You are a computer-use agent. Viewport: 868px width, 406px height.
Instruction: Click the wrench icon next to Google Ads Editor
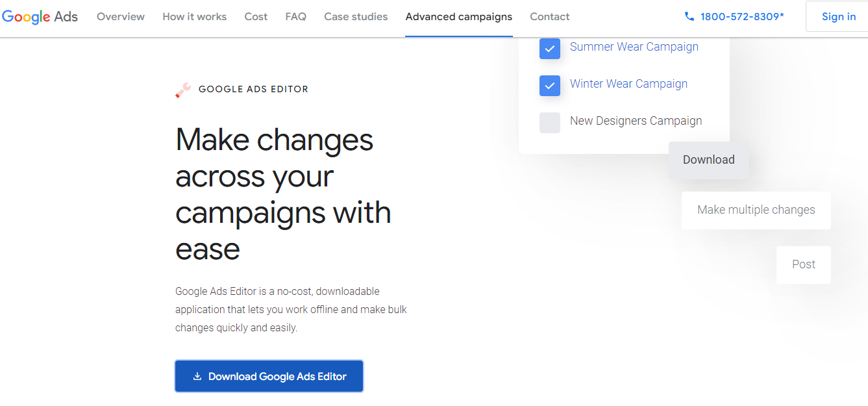pyautogui.click(x=183, y=90)
